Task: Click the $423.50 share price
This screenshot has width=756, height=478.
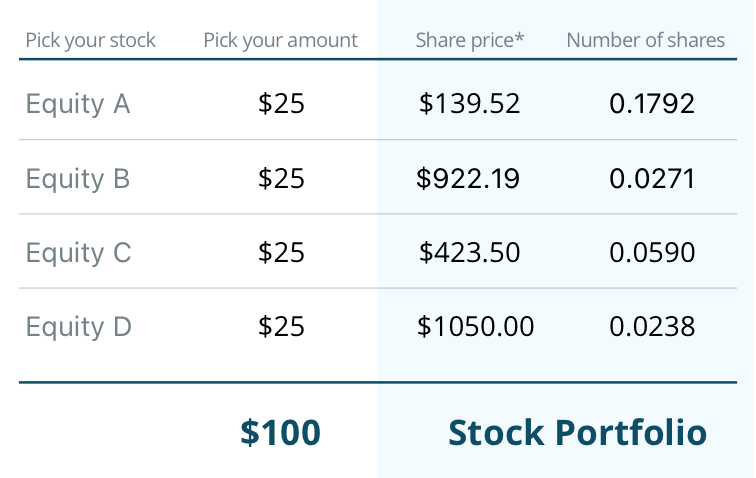Action: click(470, 252)
